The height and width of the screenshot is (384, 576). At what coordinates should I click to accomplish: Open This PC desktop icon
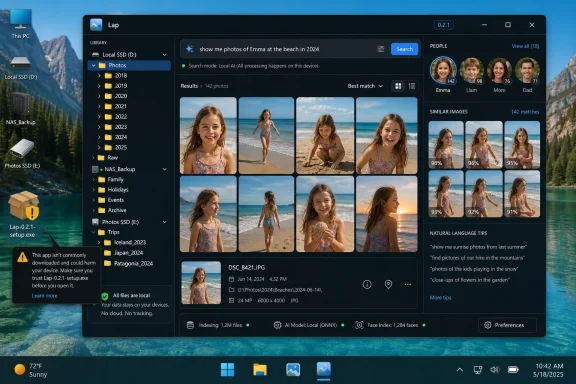pos(20,24)
